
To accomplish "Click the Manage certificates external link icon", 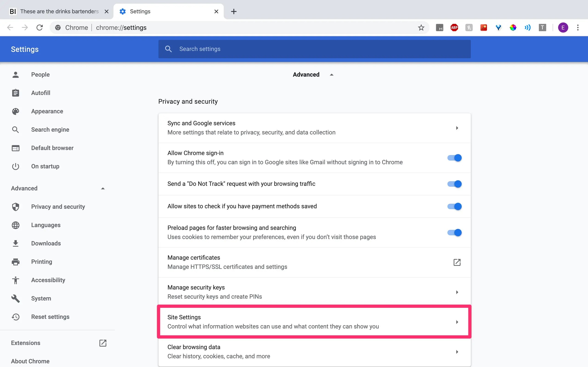I will point(457,262).
